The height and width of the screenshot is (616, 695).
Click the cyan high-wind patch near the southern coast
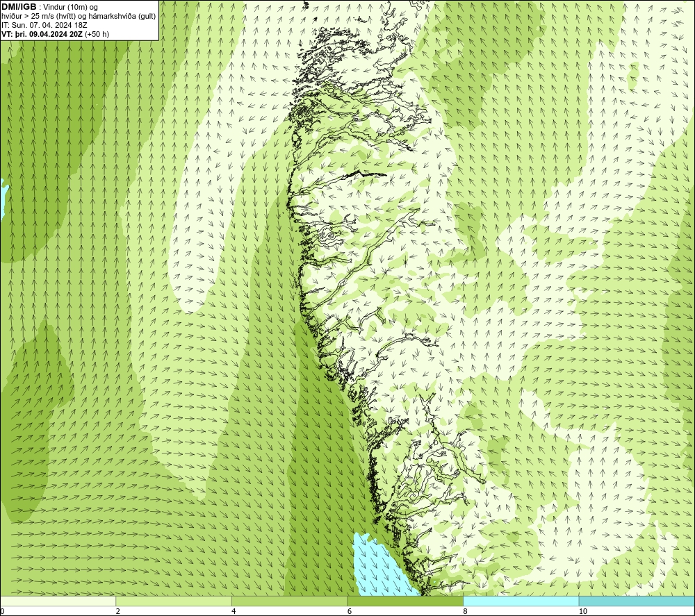[x=381, y=569]
